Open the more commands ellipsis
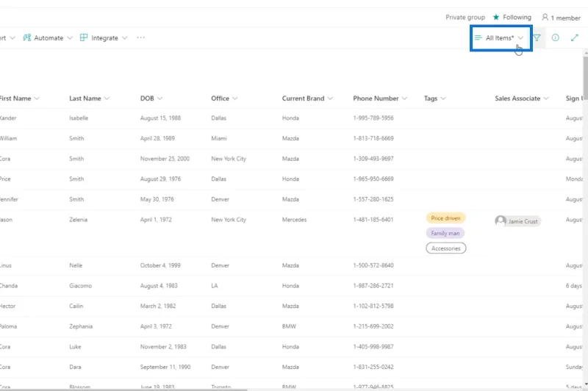Screen dimensions: 588x391 point(140,37)
